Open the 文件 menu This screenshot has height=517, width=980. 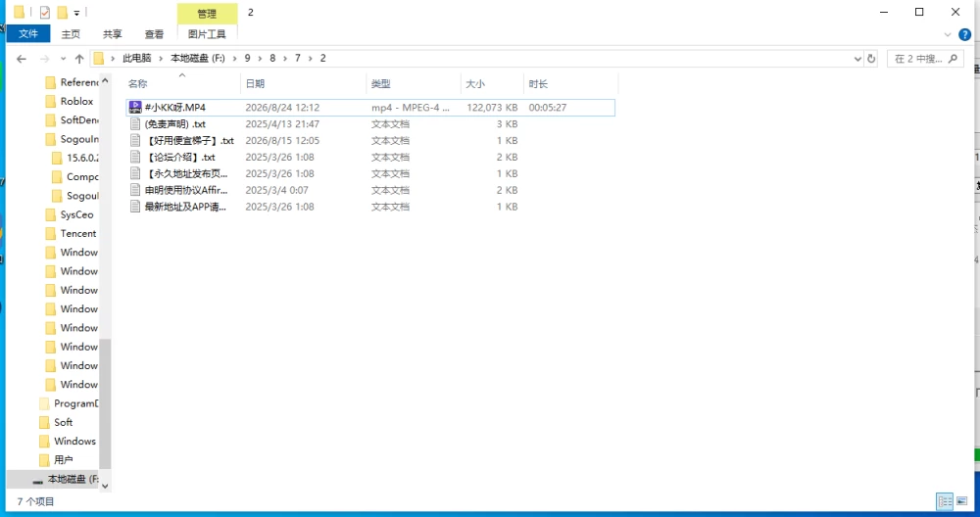pyautogui.click(x=28, y=33)
